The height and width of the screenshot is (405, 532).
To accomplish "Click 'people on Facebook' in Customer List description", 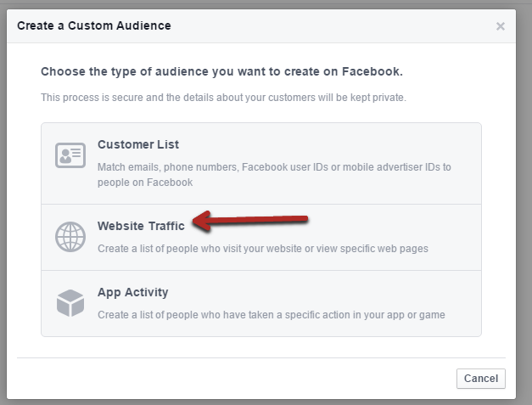I will [145, 182].
